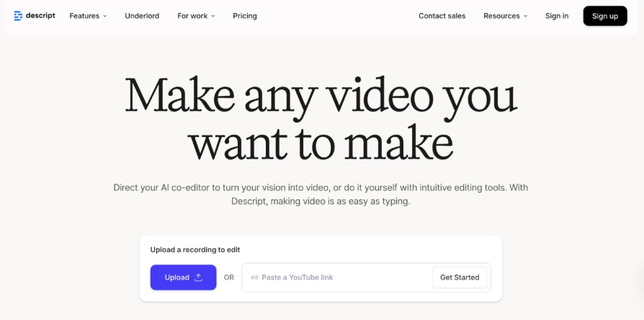Open the Resources menu
This screenshot has height=320, width=644.
pyautogui.click(x=501, y=16)
